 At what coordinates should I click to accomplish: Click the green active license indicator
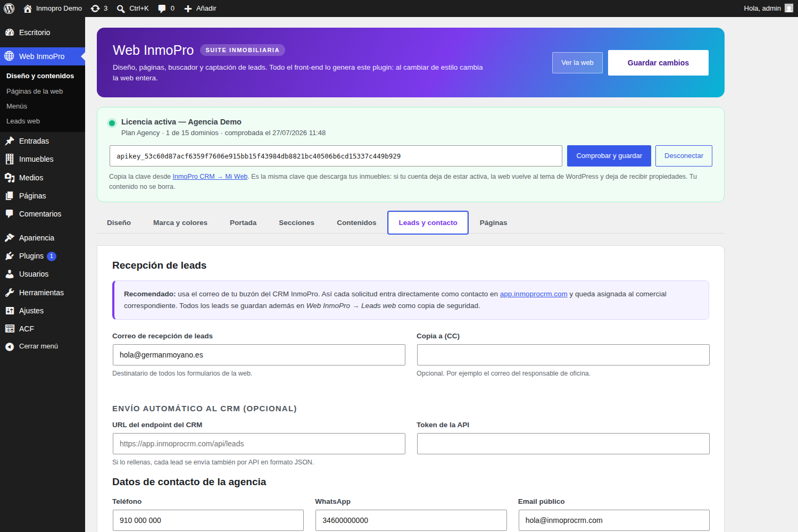(x=112, y=123)
